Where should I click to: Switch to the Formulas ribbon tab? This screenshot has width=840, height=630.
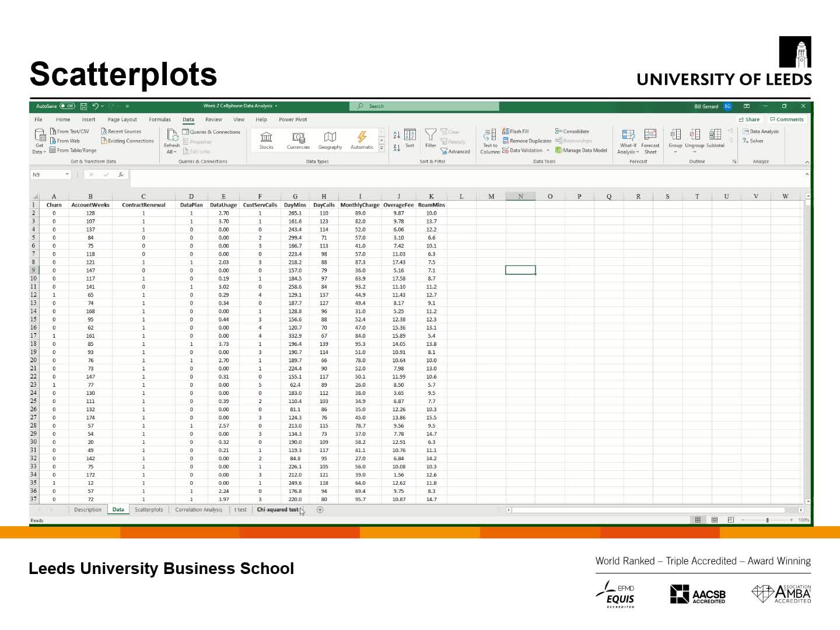tap(160, 120)
